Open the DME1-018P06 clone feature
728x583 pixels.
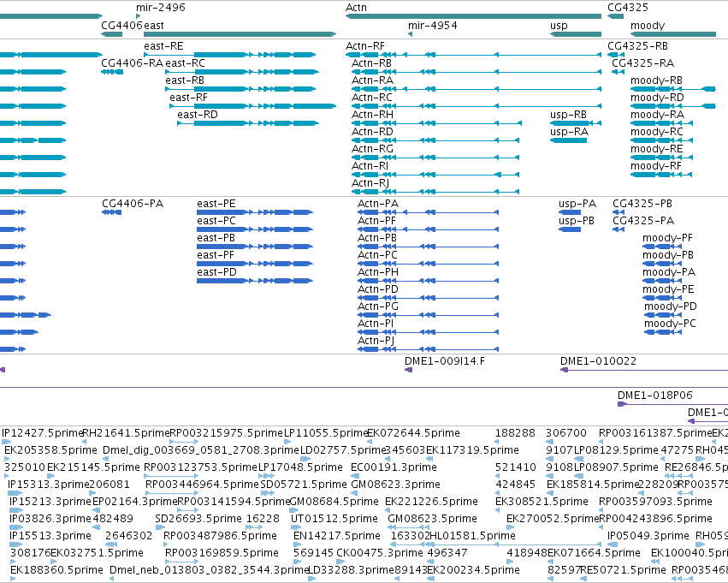(672, 404)
